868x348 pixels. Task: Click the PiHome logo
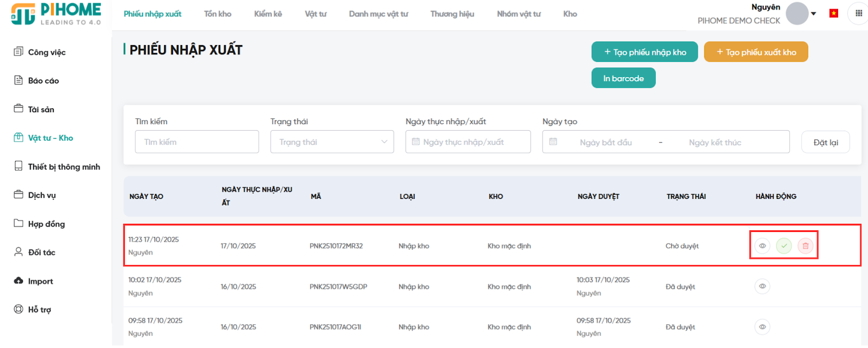tap(56, 14)
